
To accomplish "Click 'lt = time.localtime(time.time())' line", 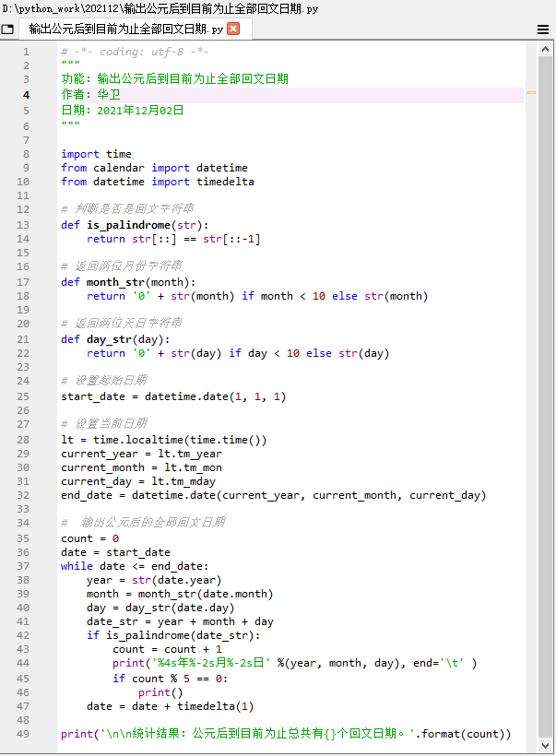I will [x=164, y=440].
